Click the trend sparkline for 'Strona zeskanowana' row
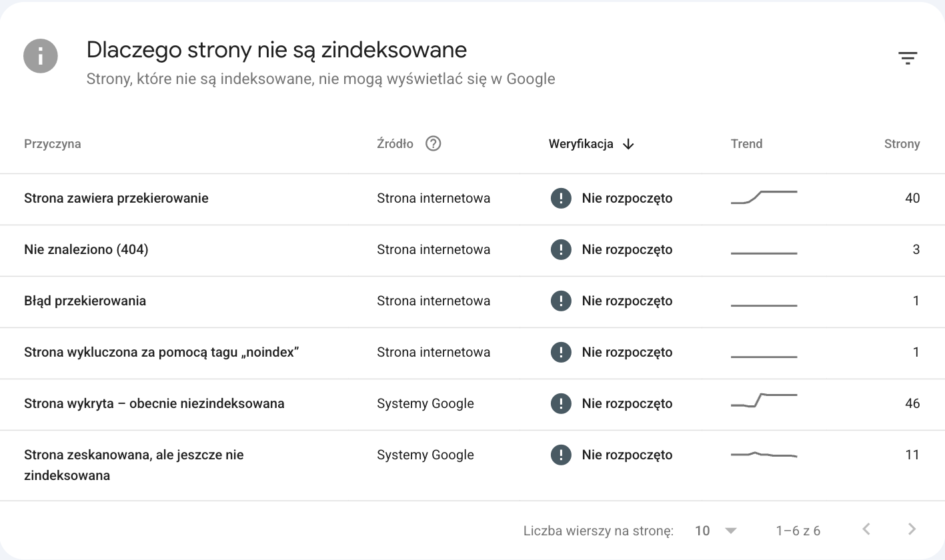Screen dimensions: 945x560 [764, 455]
